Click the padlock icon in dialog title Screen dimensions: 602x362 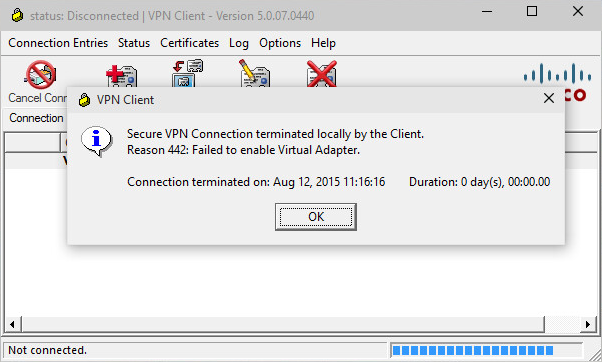coord(84,100)
